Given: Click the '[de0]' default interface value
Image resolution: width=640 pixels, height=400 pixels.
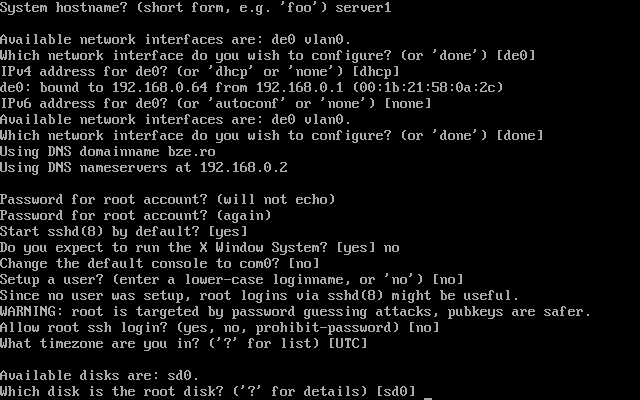Looking at the screenshot, I should tap(516, 55).
